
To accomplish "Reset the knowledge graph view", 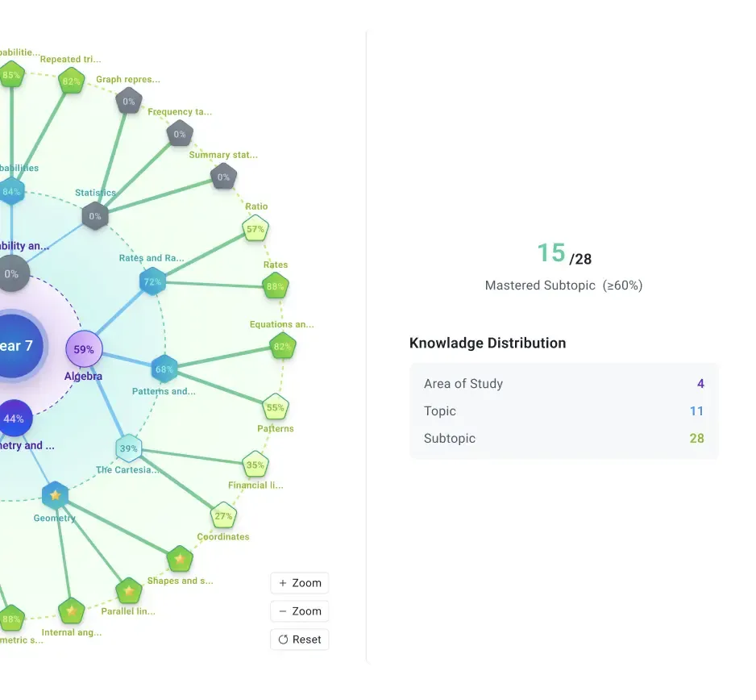I will click(x=299, y=640).
